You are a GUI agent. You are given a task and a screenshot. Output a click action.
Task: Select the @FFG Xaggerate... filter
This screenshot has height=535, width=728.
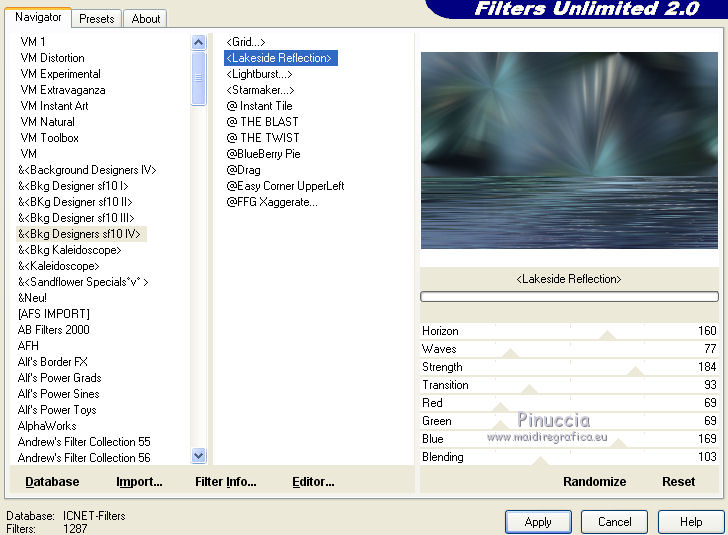pos(272,202)
